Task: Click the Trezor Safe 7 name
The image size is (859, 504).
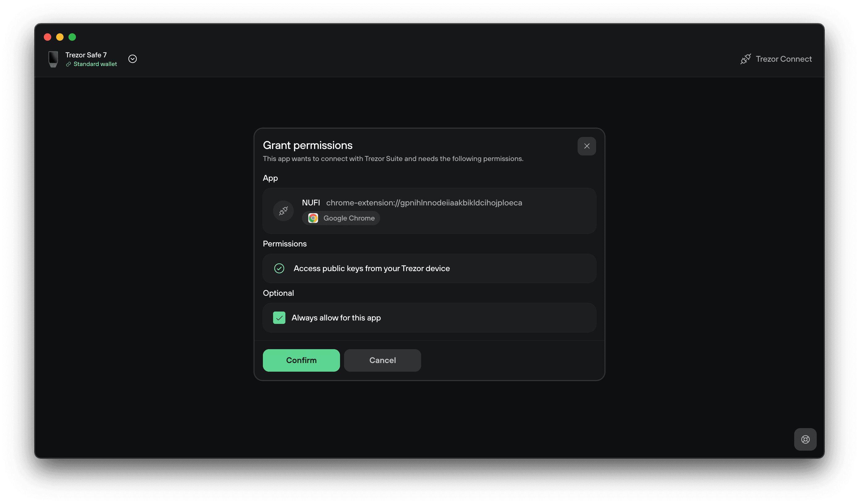Action: pos(86,55)
